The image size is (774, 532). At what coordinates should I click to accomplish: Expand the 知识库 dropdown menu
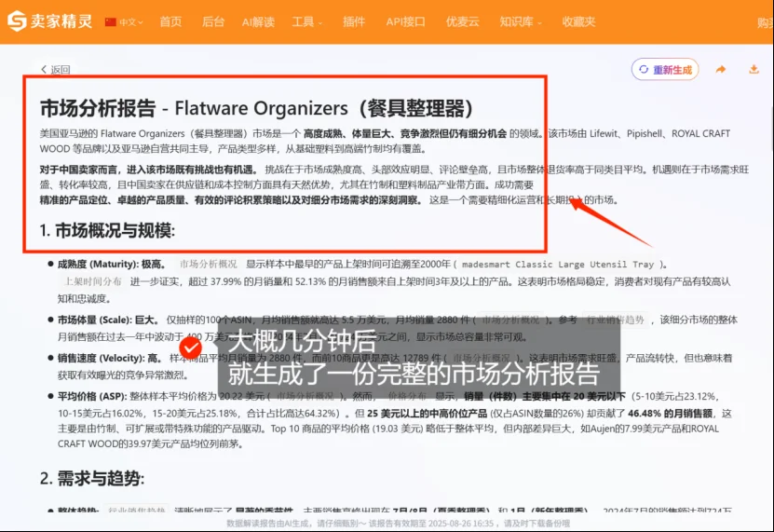click(x=521, y=21)
